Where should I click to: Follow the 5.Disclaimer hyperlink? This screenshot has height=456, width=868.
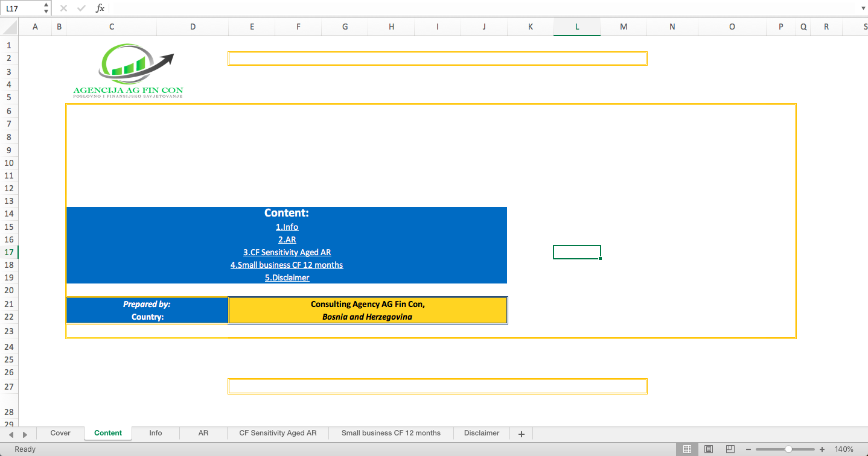click(287, 277)
